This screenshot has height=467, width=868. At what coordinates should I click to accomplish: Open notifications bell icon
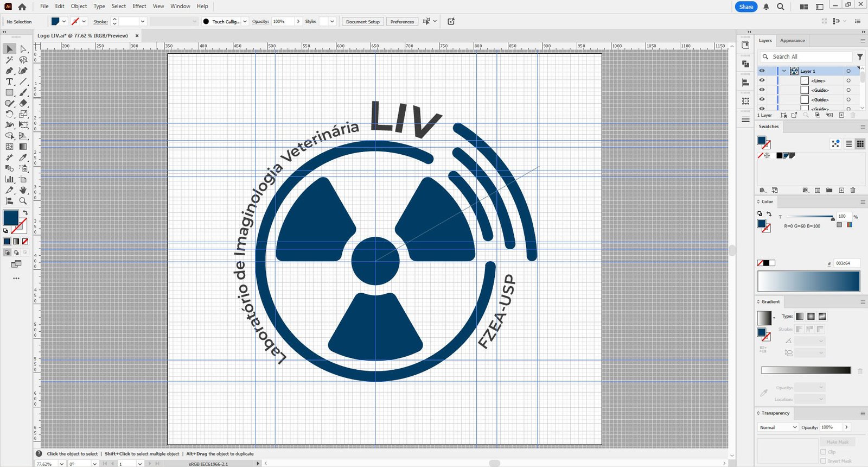[x=766, y=7]
